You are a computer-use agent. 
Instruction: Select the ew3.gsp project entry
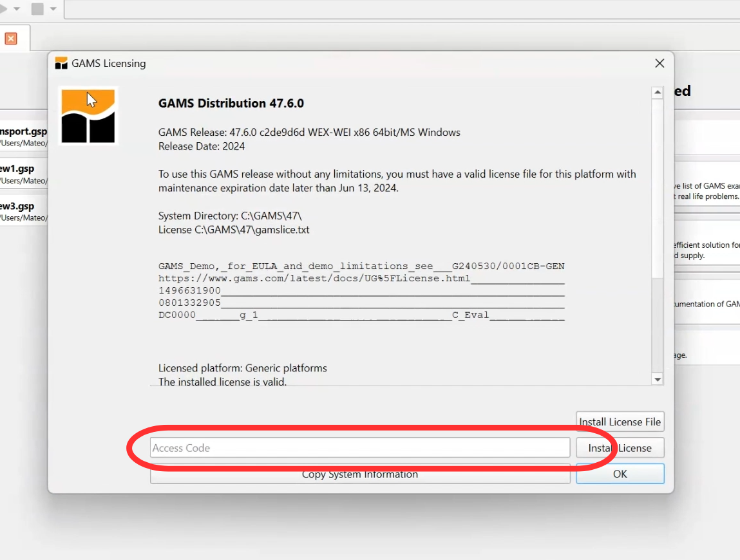tap(23, 211)
